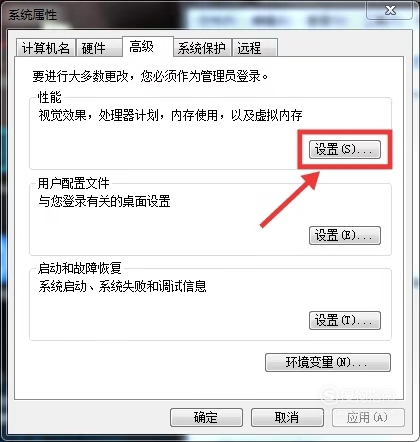Switch to the 计算机名 tab
The height and width of the screenshot is (442, 420).
45,48
